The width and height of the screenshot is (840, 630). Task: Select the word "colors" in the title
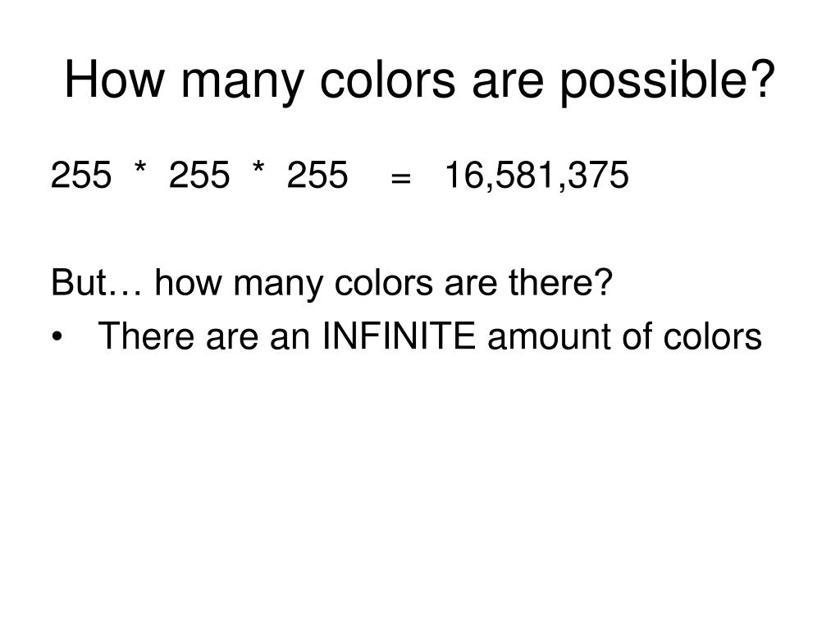tap(387, 80)
